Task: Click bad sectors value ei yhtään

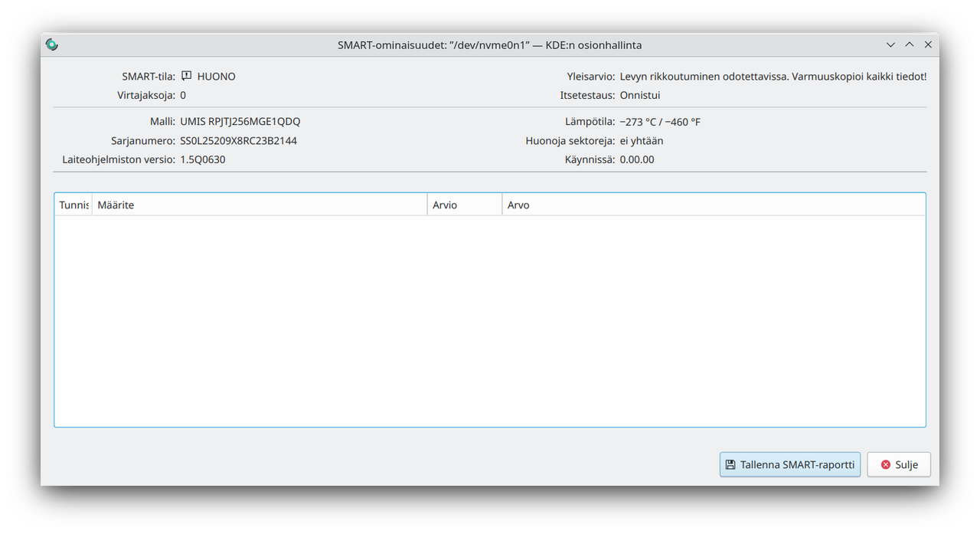Action: [x=642, y=140]
